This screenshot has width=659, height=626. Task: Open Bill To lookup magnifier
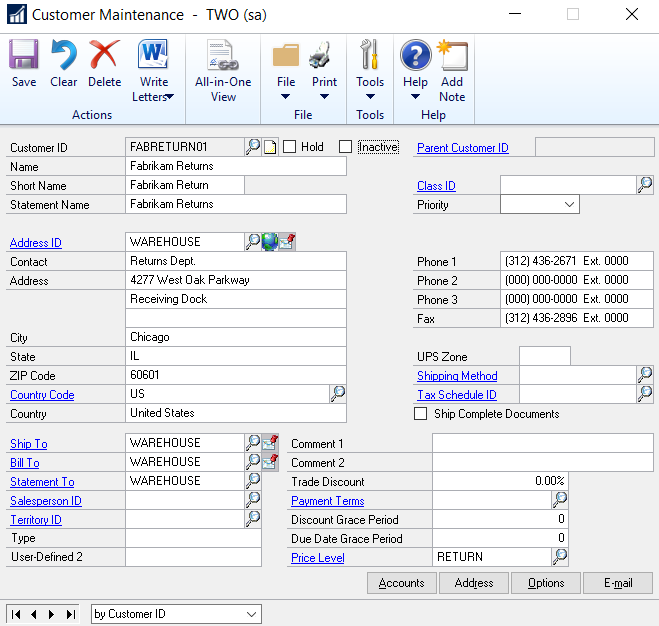[253, 462]
